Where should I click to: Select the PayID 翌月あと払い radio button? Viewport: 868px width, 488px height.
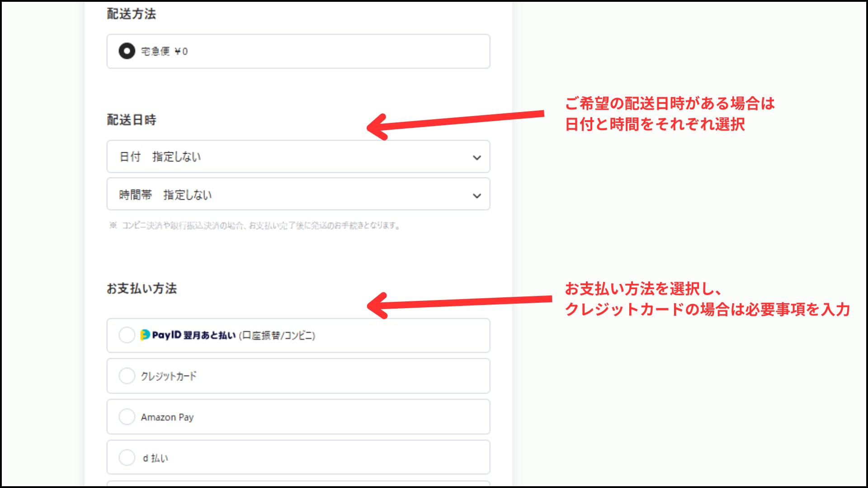127,335
